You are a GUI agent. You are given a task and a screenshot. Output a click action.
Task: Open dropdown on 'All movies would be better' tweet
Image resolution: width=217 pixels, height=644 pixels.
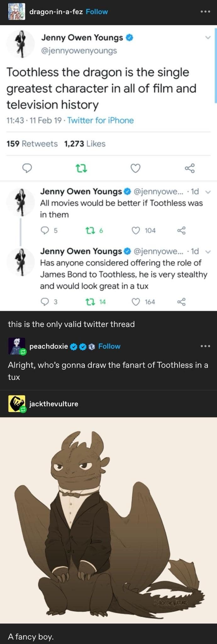click(207, 192)
